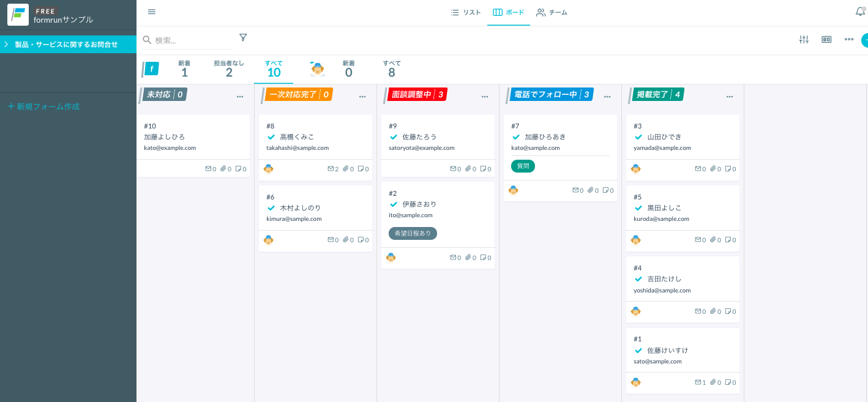Open the filter icon beside search field
The width and height of the screenshot is (868, 402).
point(243,37)
